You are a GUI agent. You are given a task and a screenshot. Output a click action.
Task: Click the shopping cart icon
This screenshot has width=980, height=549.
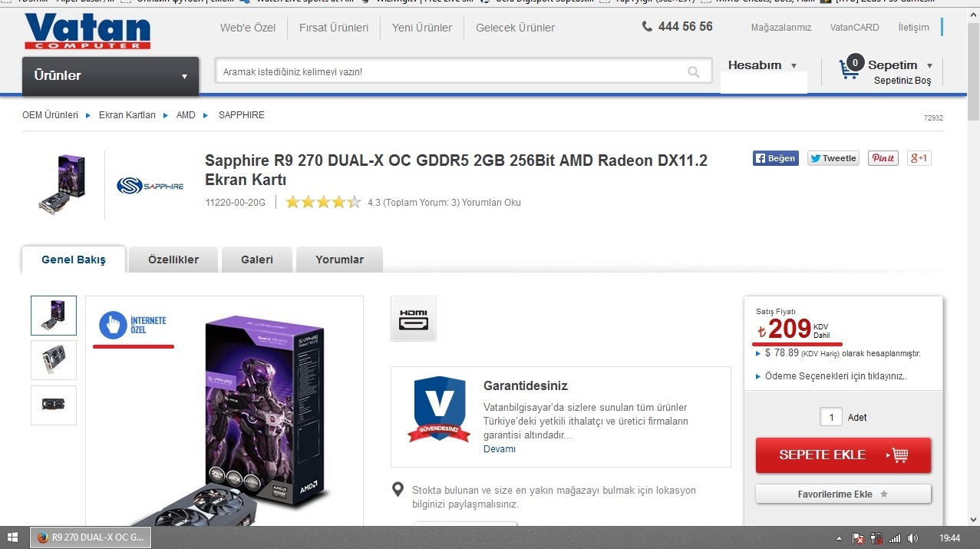pyautogui.click(x=849, y=70)
